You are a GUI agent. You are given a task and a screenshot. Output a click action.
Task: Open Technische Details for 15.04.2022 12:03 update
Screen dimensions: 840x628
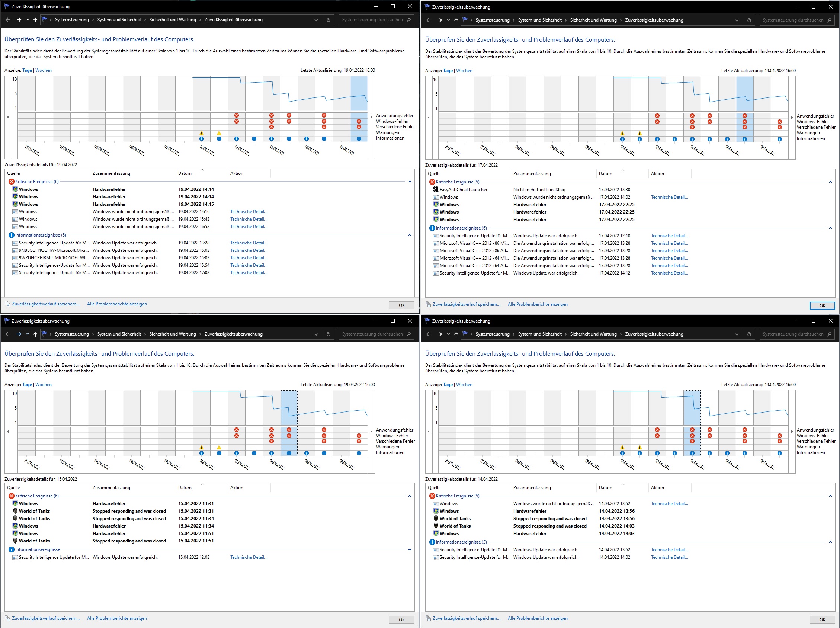click(249, 557)
